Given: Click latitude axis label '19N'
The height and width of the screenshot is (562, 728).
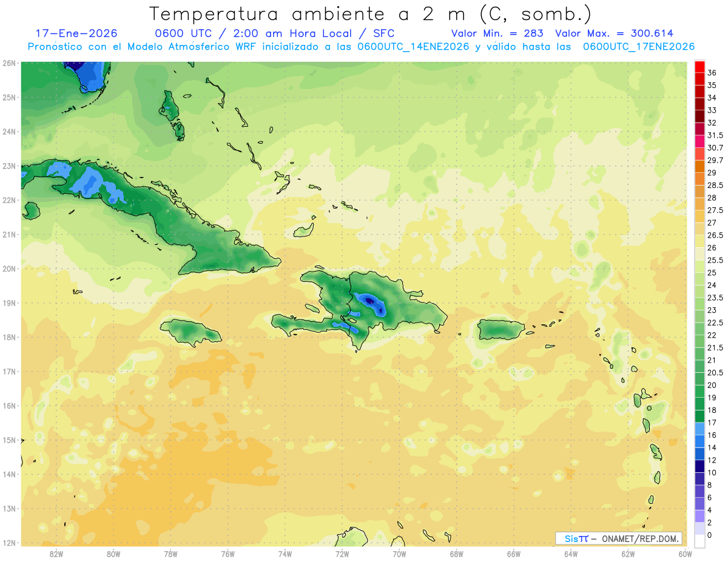Looking at the screenshot, I should tap(9, 303).
